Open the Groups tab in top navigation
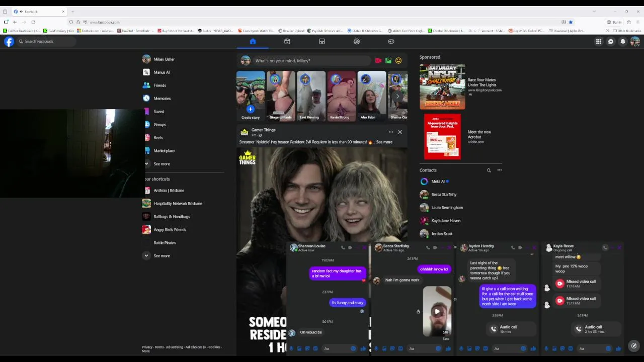Image resolution: width=644 pixels, height=362 pixels. click(x=357, y=42)
